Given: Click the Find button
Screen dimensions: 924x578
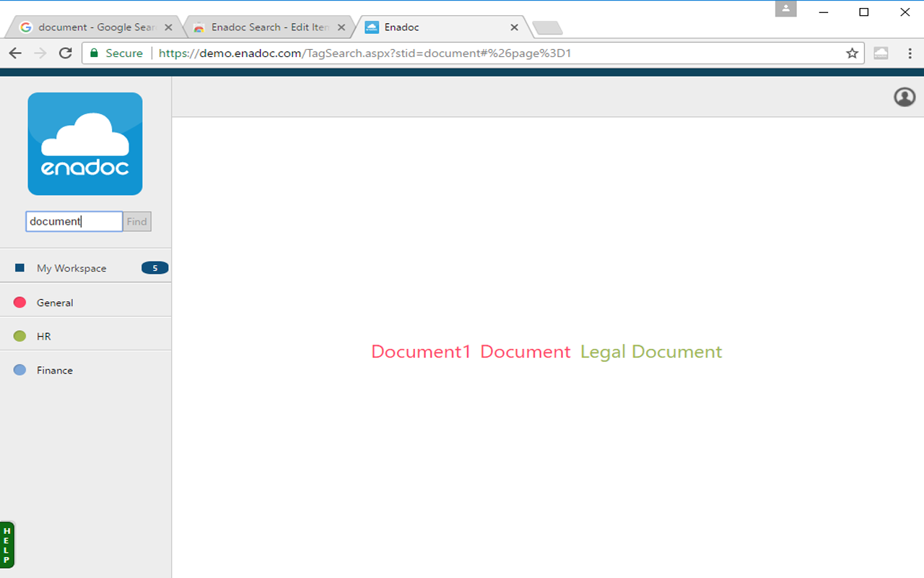Looking at the screenshot, I should pos(137,222).
